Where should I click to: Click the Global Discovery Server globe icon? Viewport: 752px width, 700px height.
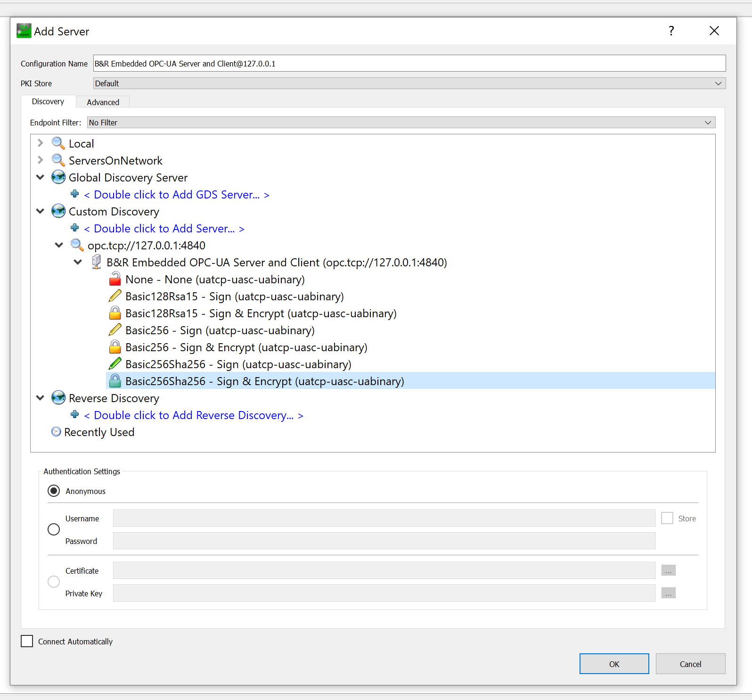[58, 177]
